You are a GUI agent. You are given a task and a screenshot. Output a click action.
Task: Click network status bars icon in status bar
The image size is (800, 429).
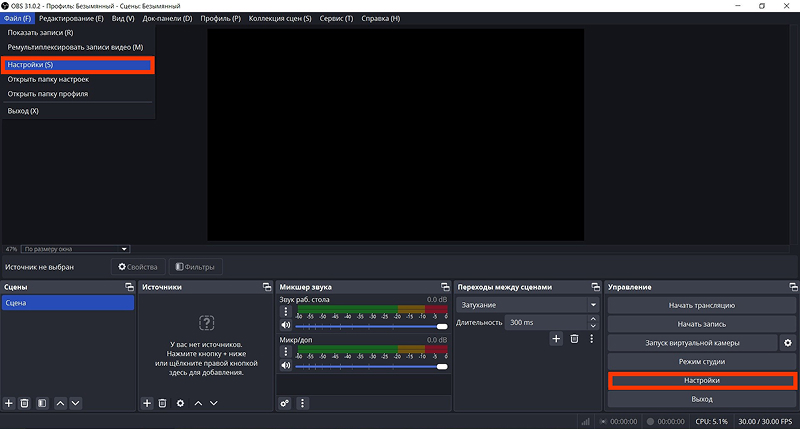586,422
